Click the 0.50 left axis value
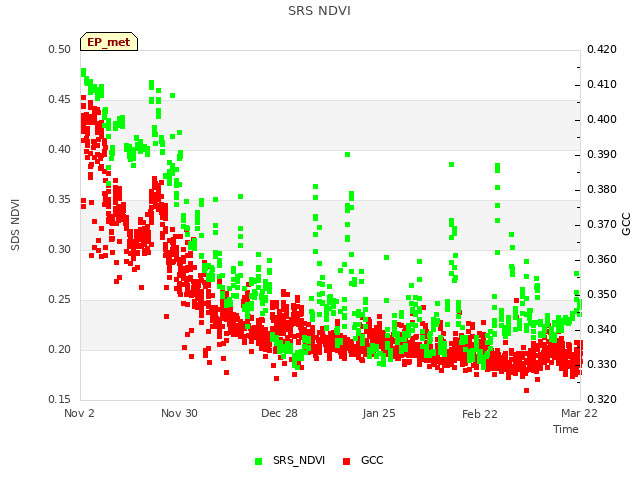This screenshot has height=480, width=640. pos(60,49)
